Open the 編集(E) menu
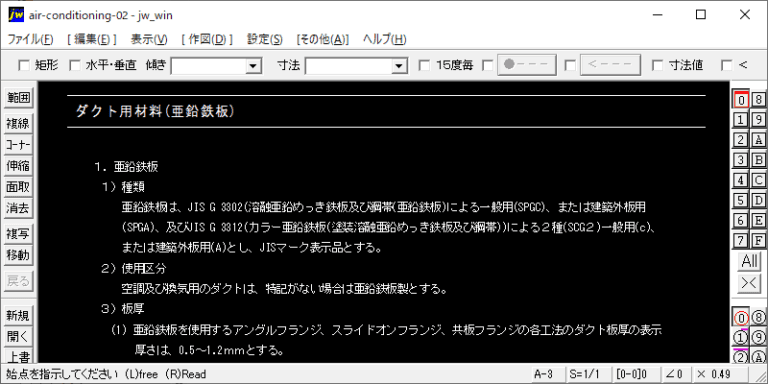The image size is (768, 384). click(92, 40)
